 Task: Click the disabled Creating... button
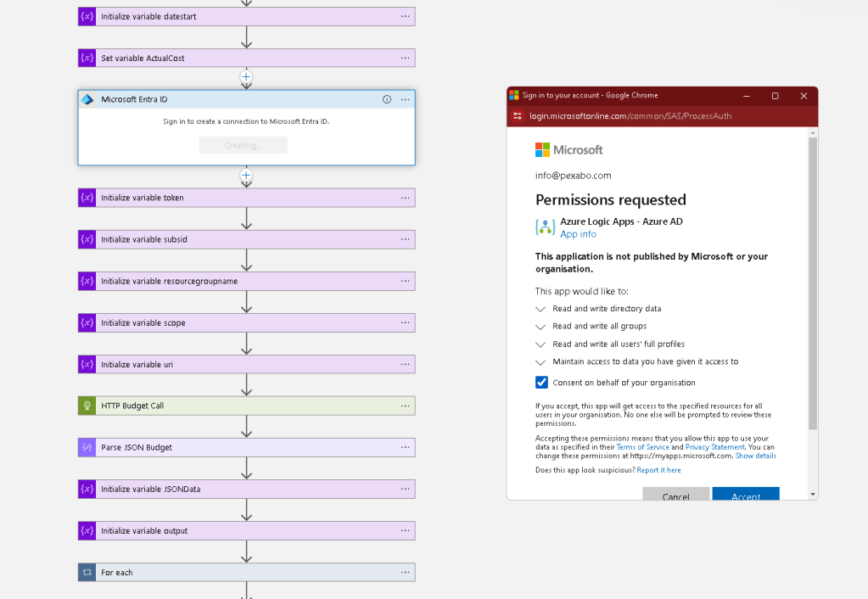244,146
